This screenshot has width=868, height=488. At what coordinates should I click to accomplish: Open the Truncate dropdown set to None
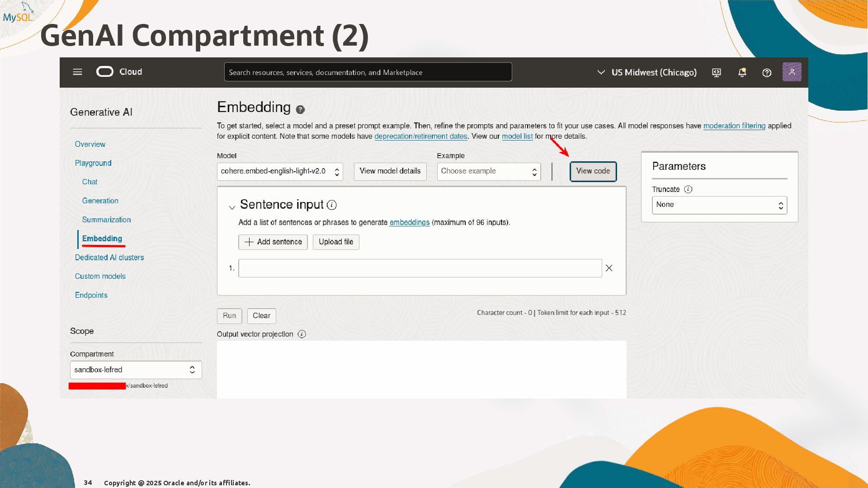[719, 205]
